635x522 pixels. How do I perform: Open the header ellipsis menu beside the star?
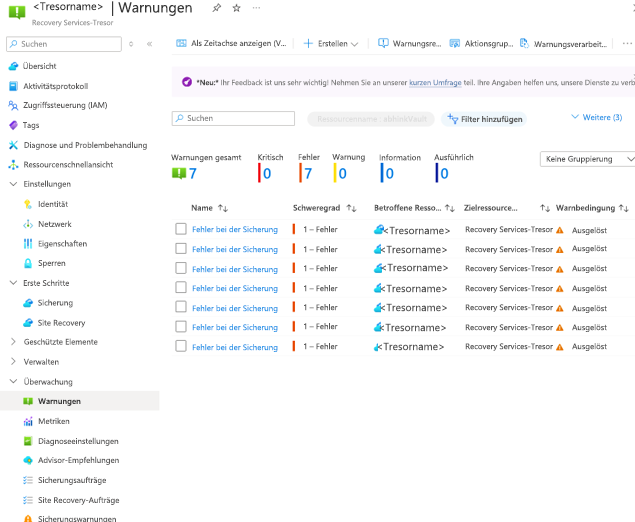point(256,8)
